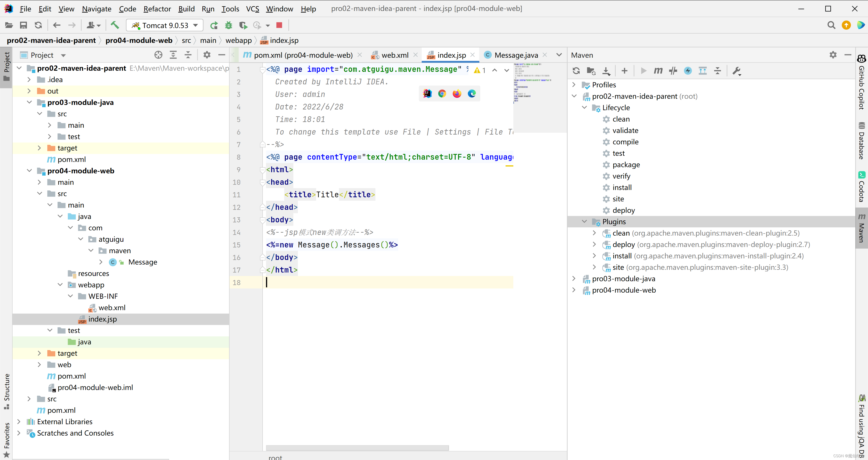Screen dimensions: 868x460
Task: Open the editor tabs overflow dropdown
Action: coord(559,55)
